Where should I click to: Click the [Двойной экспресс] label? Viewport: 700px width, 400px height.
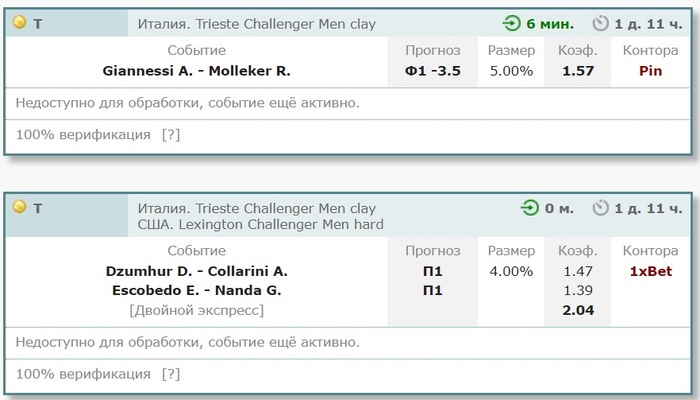pyautogui.click(x=196, y=310)
